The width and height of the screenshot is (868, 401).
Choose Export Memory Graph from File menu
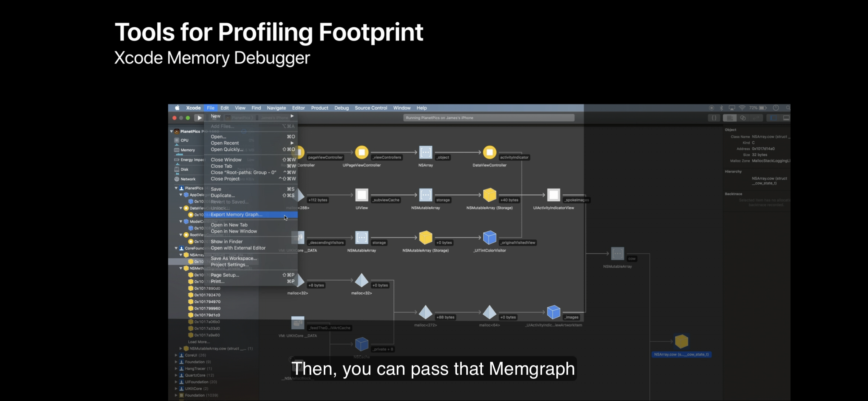click(x=237, y=215)
